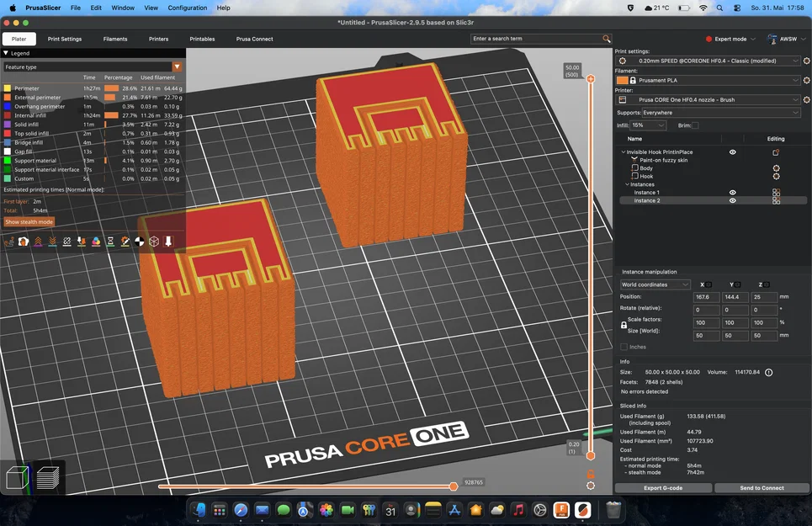Viewport: 812px width, 526px height.
Task: Click Show stealth mode button
Action: 29,221
